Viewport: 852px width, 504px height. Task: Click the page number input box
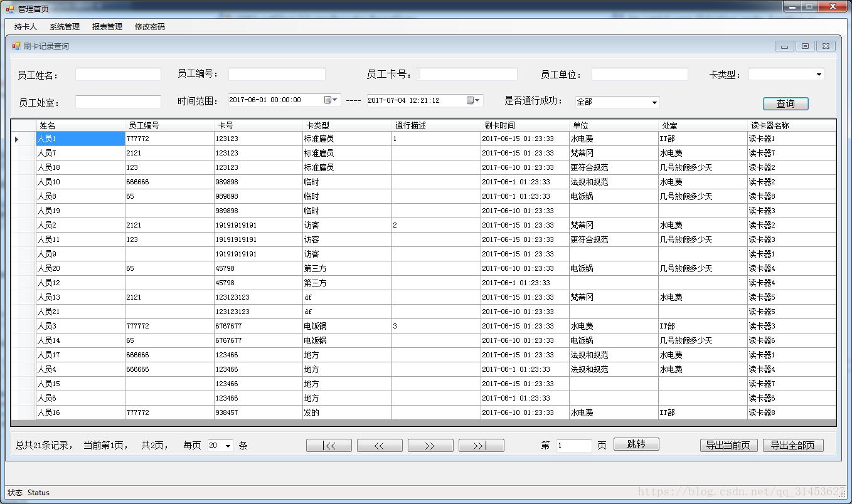click(x=574, y=446)
